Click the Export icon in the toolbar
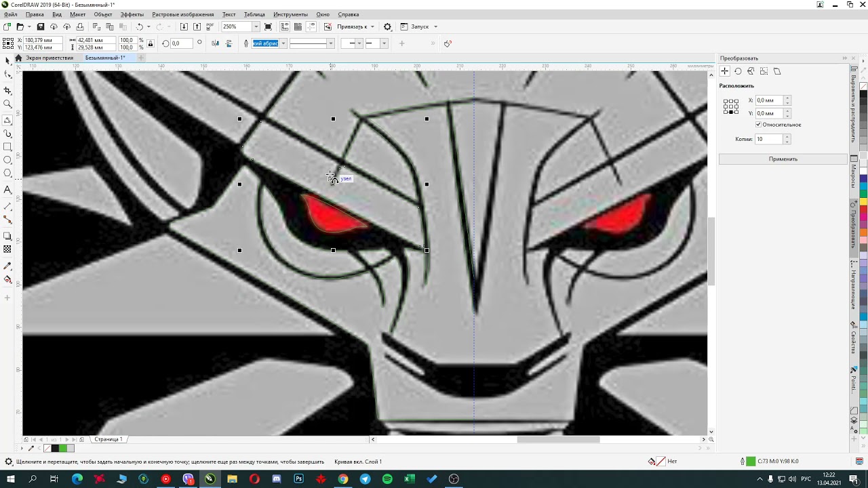 [x=197, y=26]
